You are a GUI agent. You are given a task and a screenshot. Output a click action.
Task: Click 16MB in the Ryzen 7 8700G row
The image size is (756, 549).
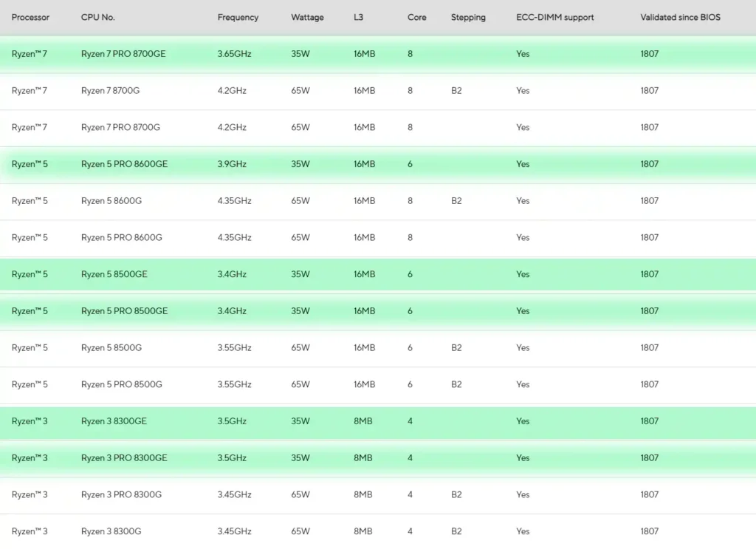coord(364,91)
